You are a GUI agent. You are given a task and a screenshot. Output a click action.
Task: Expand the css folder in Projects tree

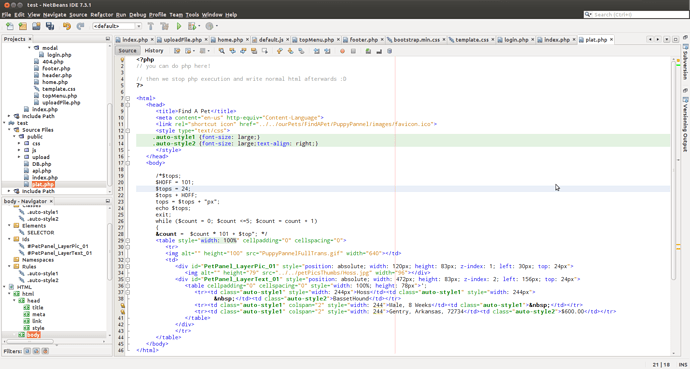click(19, 143)
